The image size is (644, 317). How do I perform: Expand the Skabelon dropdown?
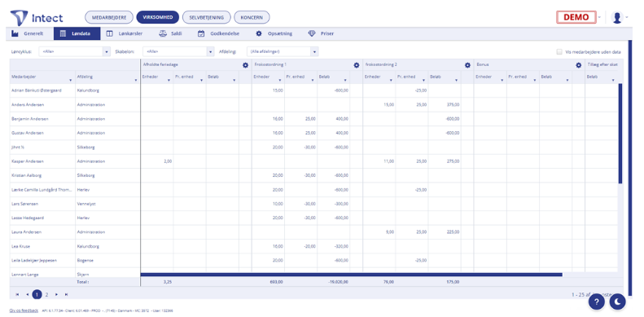178,52
